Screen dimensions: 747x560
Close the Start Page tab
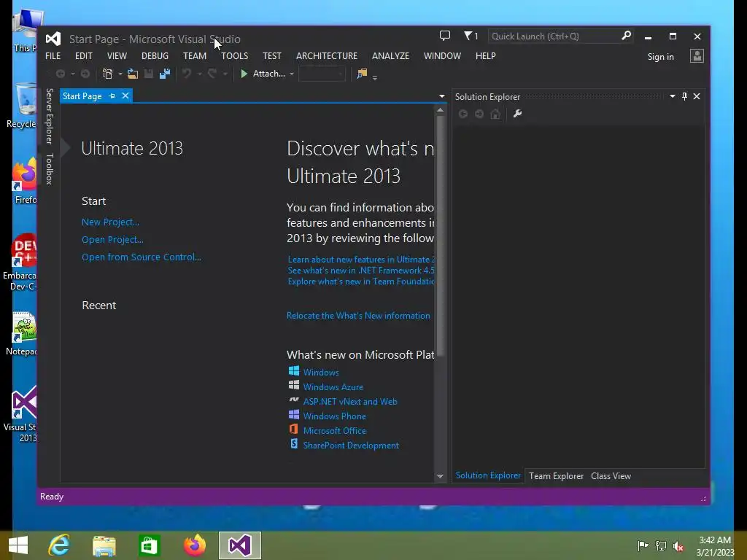click(x=125, y=96)
